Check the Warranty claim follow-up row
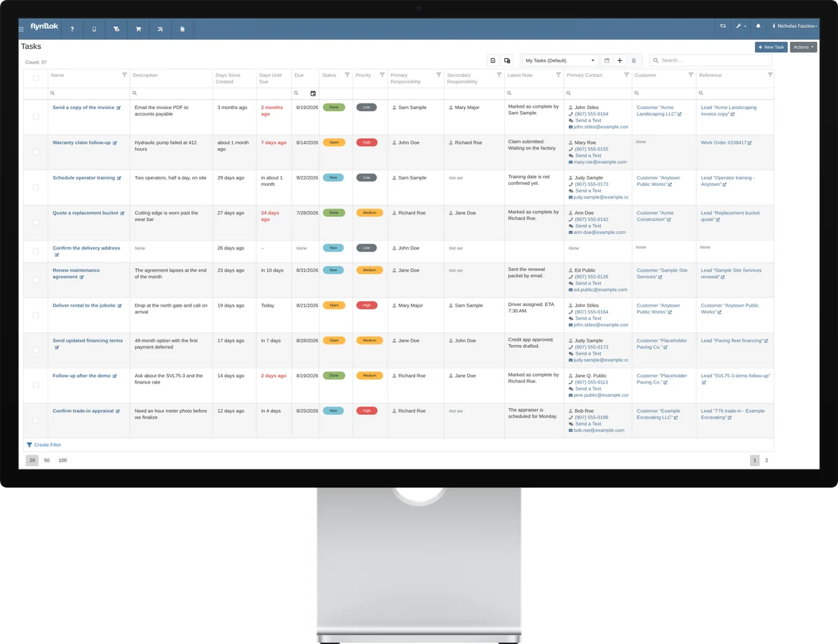The height and width of the screenshot is (644, 838). coord(36,152)
